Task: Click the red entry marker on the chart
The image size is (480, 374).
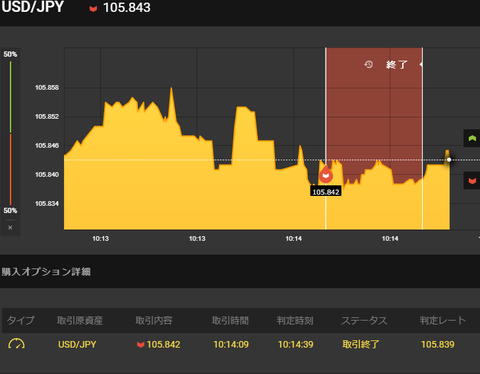Action: 326,176
